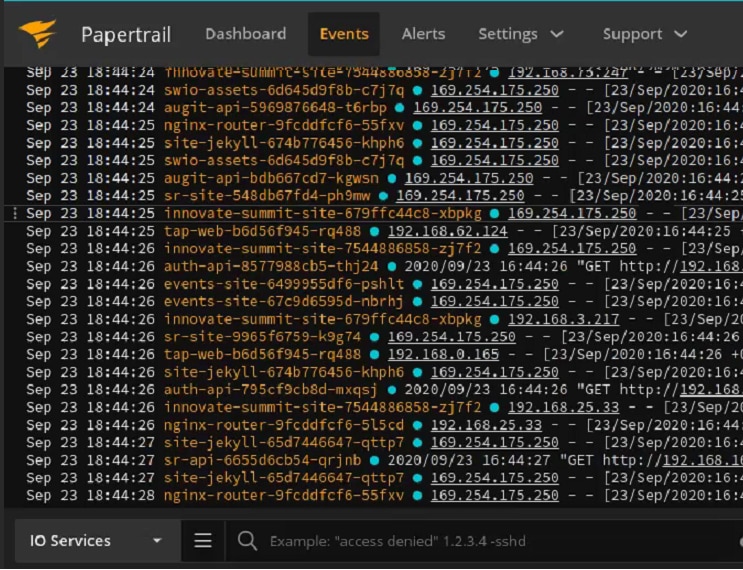Image resolution: width=743 pixels, height=570 pixels.
Task: Click the cyan dot beside augit-api-bdb667cd7-kgwsn
Action: tap(391, 179)
